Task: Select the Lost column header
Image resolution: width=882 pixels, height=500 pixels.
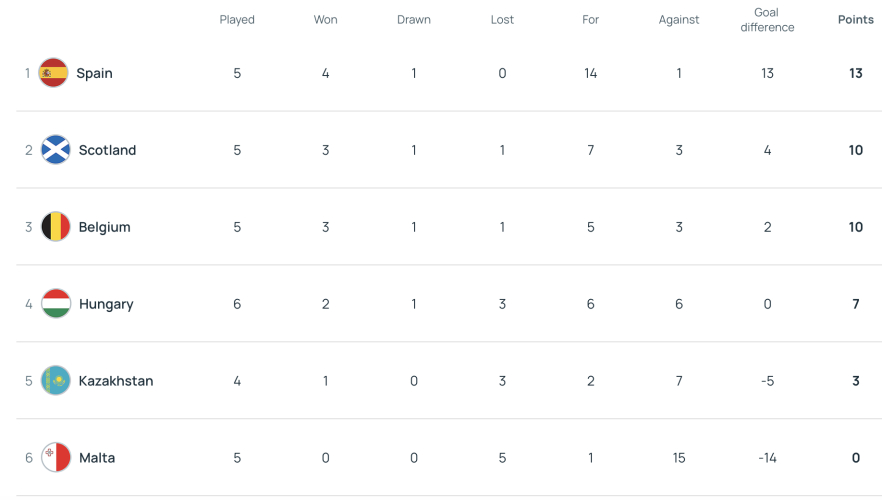Action: 502,20
